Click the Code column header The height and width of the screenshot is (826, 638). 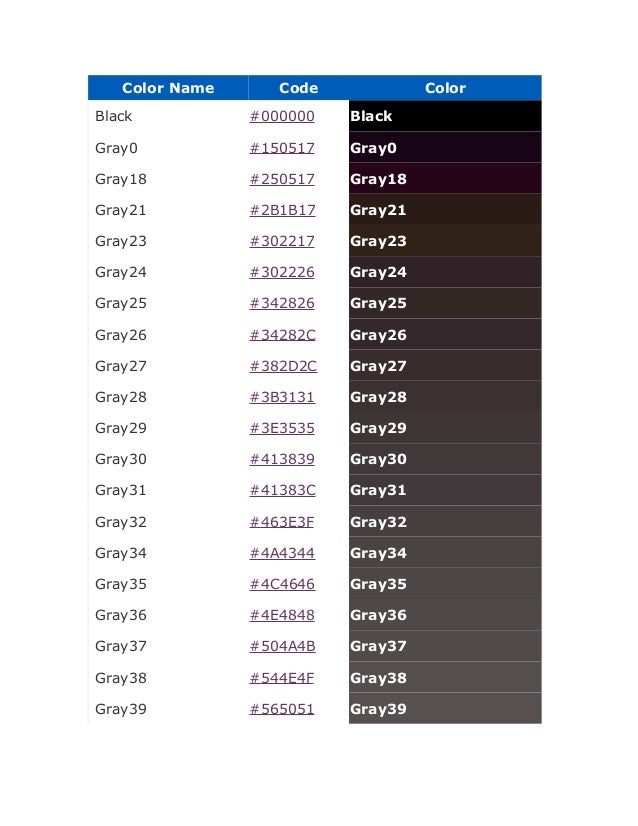298,88
